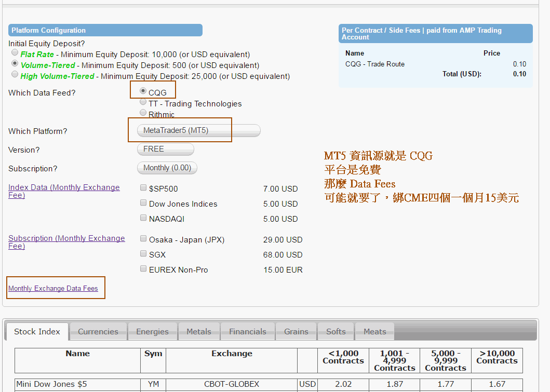Viewport: 550px width, 392px height.
Task: Switch to the Currencies tab
Action: click(98, 332)
